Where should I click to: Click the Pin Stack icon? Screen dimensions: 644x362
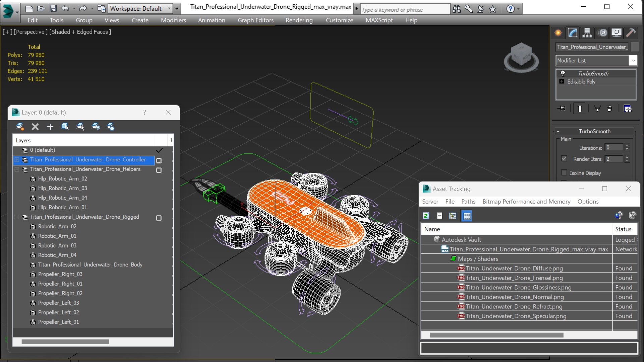pos(562,108)
